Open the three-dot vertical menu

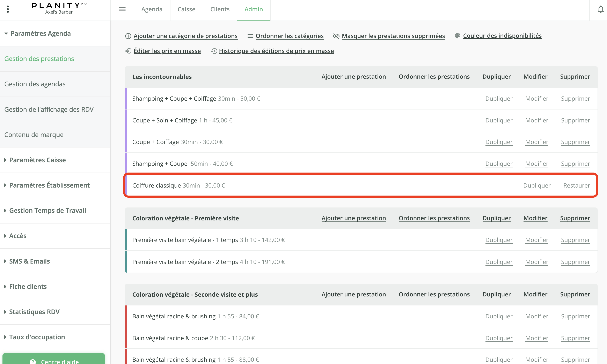[x=8, y=9]
